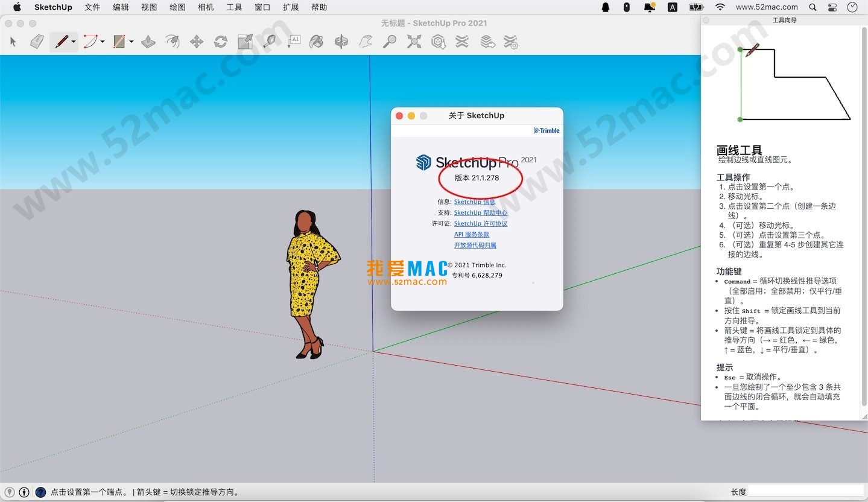Close the 关于 SketchUp dialog
Viewport: 868px width, 502px height.
(x=399, y=116)
